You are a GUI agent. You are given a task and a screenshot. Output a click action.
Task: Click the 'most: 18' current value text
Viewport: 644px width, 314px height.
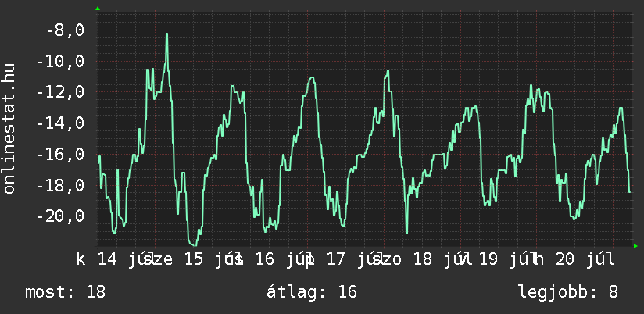(66, 292)
